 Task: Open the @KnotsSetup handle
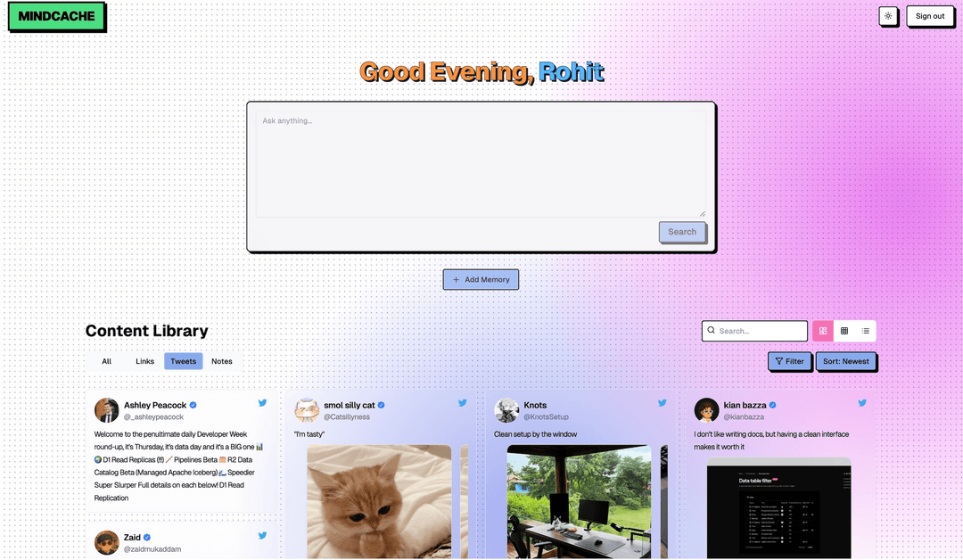click(546, 417)
